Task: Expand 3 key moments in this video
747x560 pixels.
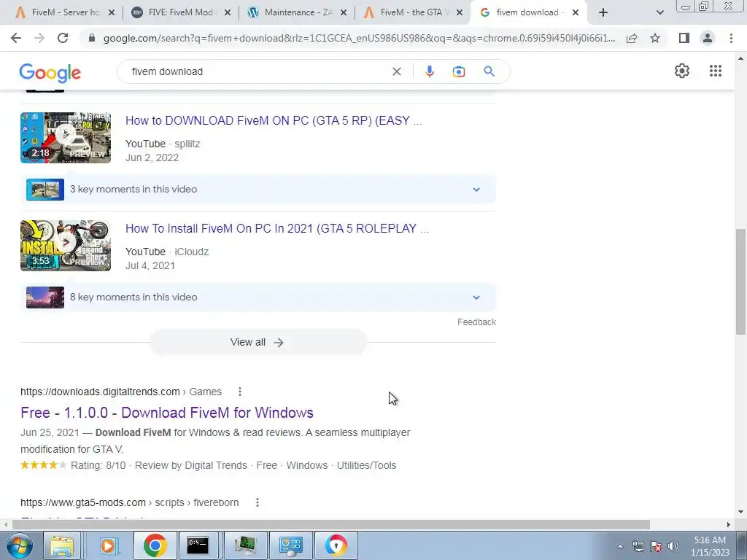Action: [x=258, y=189]
